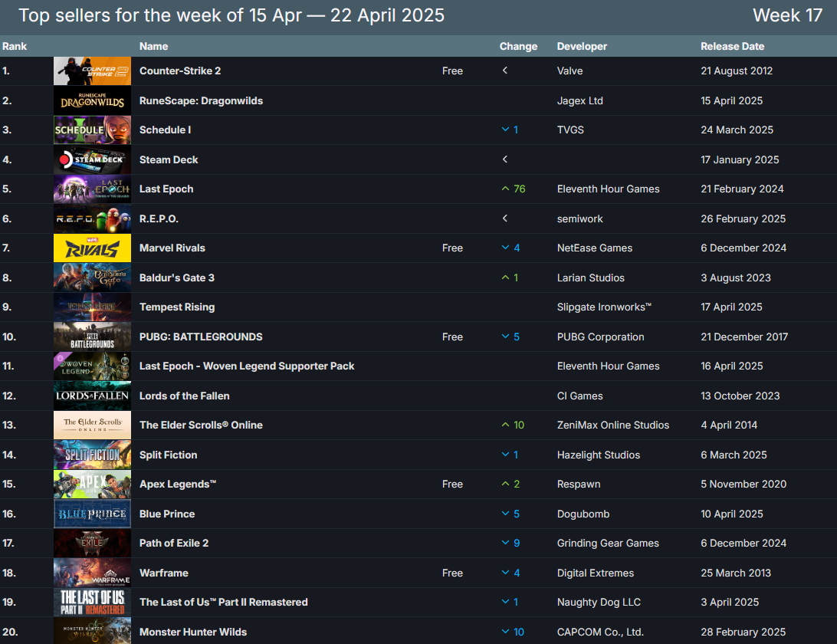
Task: Open the PUBG: BATTLEGROUNDS thumbnail
Action: (92, 337)
